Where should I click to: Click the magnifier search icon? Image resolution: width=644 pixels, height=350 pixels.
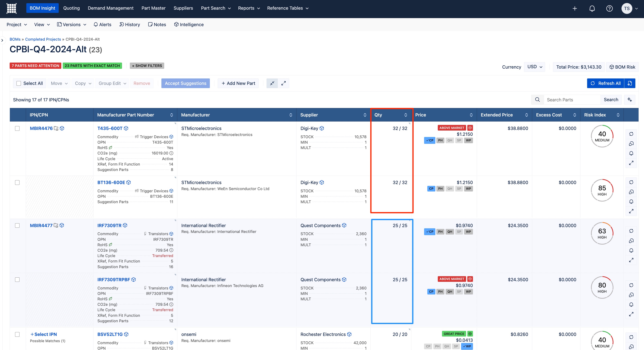point(537,100)
